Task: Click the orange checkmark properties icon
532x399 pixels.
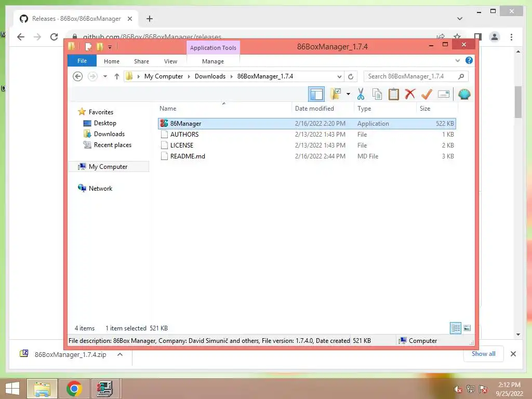Action: pyautogui.click(x=427, y=94)
